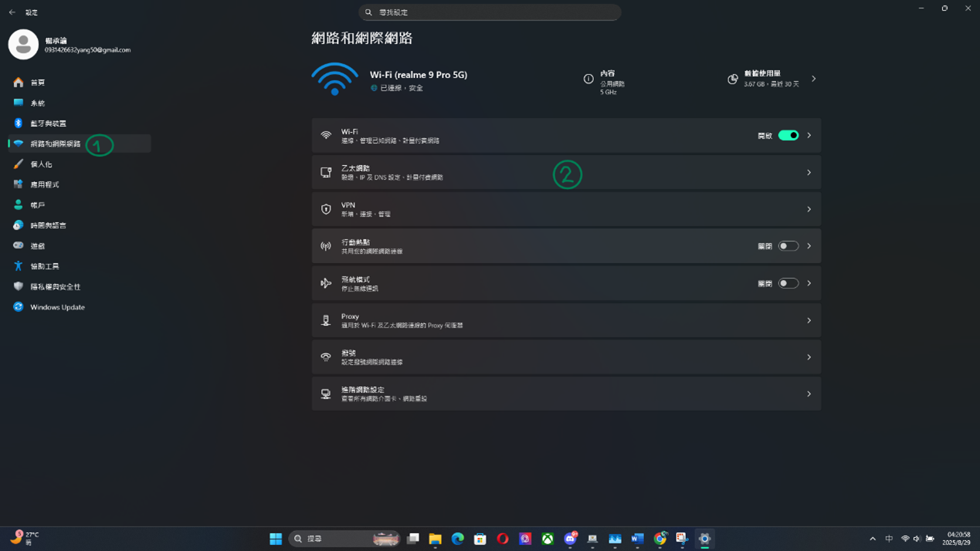The image size is (980, 551).
Task: Enable the 行動熱點 mobile hotspot toggle
Action: coord(788,246)
